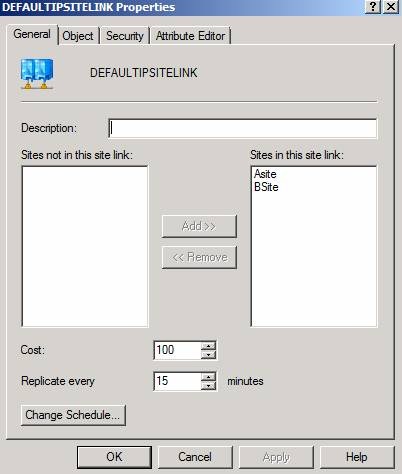Switch to the Object tab
Viewport: 402px width, 474px height.
click(78, 36)
